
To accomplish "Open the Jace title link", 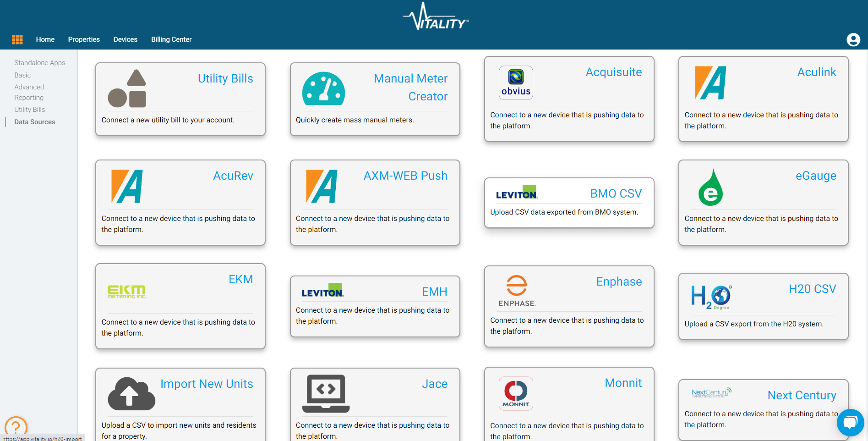I will 435,384.
